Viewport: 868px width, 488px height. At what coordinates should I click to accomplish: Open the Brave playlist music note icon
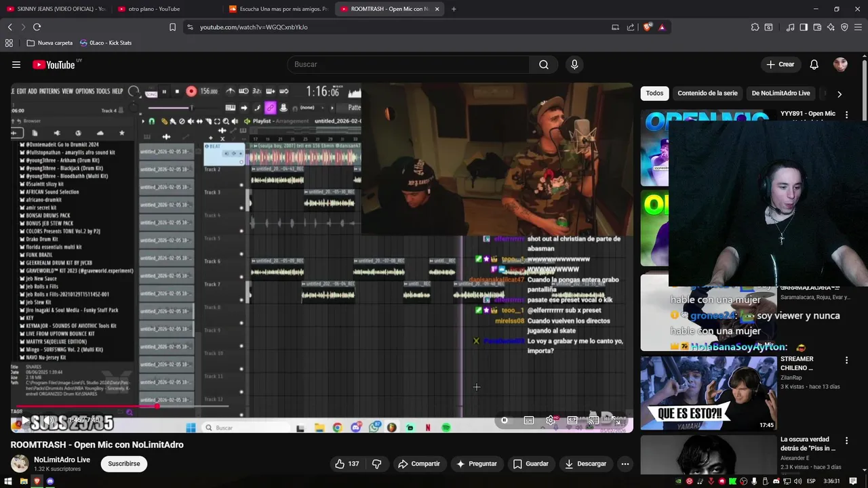(x=790, y=27)
